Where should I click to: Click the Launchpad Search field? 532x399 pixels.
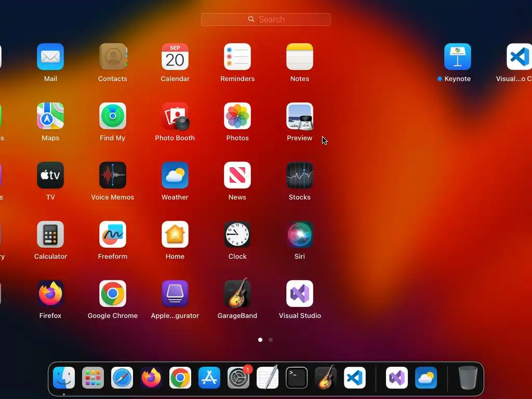click(265, 19)
